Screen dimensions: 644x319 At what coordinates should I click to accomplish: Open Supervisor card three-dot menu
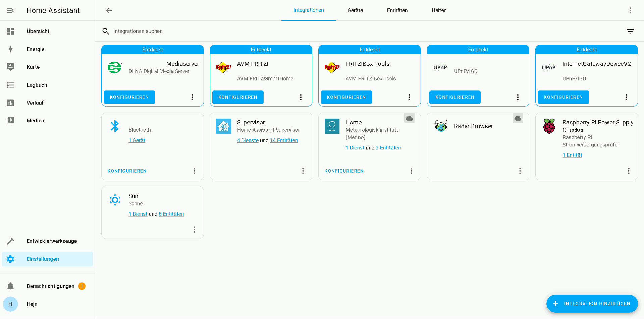pyautogui.click(x=303, y=171)
